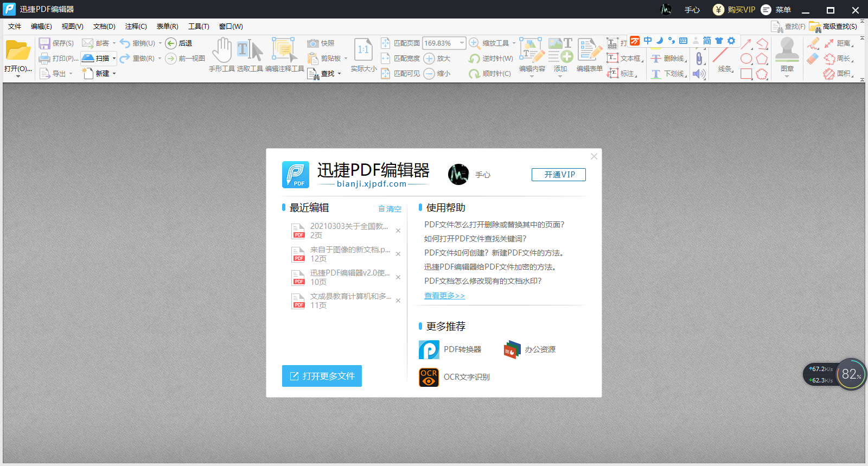868x466 pixels.
Task: Go to 前一视图 previous view
Action: (185, 59)
